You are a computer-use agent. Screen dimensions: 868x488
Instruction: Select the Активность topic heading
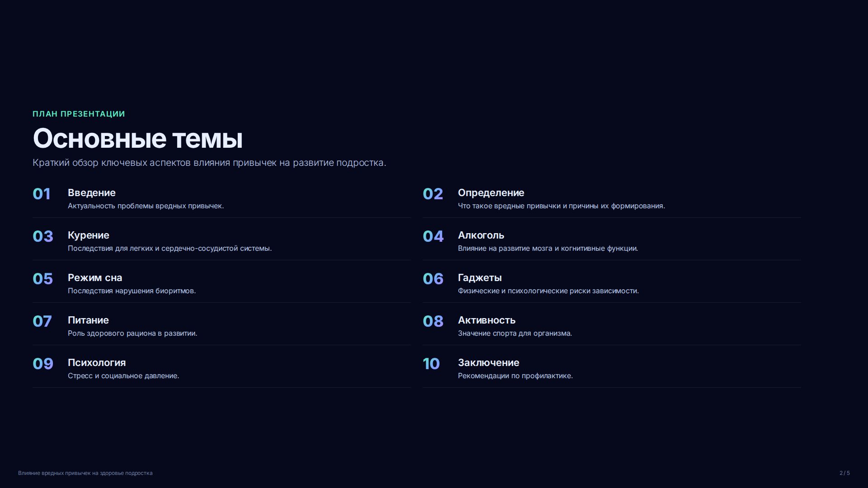pyautogui.click(x=486, y=320)
